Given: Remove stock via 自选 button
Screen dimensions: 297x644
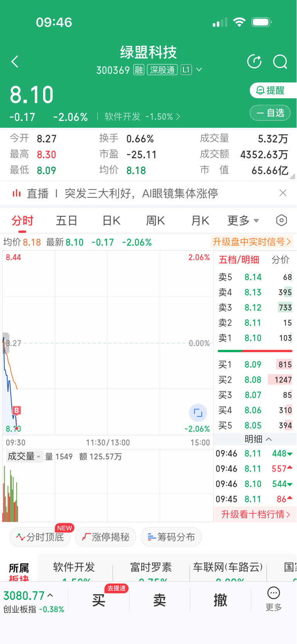Looking at the screenshot, I should tap(270, 113).
